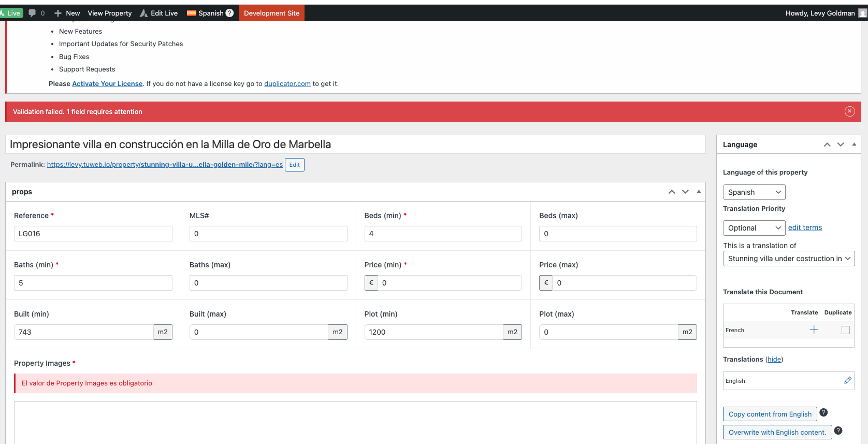Click the Reference input field
This screenshot has height=444, width=868.
pos(93,234)
